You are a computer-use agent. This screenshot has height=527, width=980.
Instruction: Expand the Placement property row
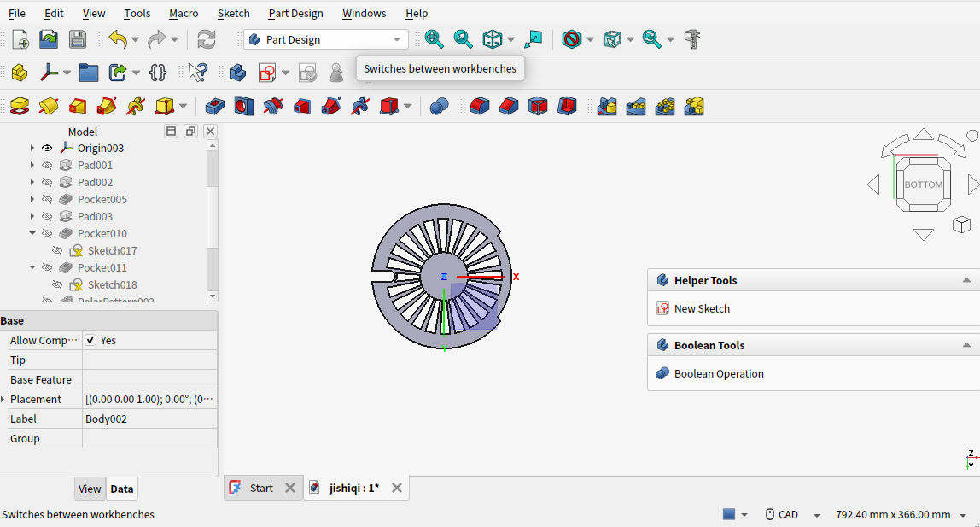point(3,399)
